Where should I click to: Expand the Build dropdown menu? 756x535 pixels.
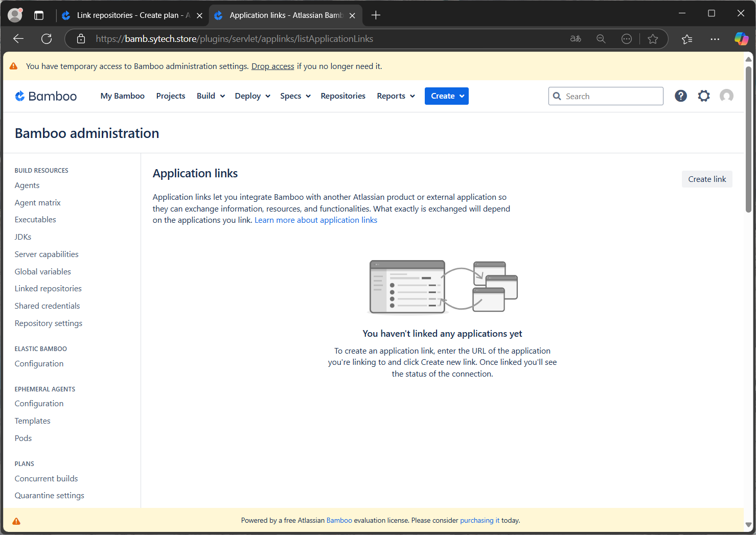pos(211,96)
